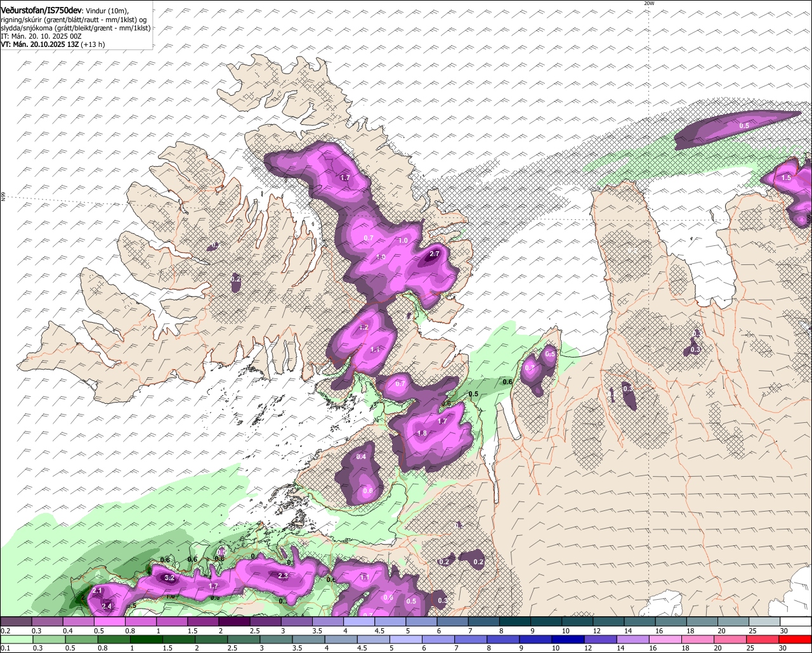
Task: Click the 0.1 tick label on the lower scale
Action: pyautogui.click(x=4, y=648)
